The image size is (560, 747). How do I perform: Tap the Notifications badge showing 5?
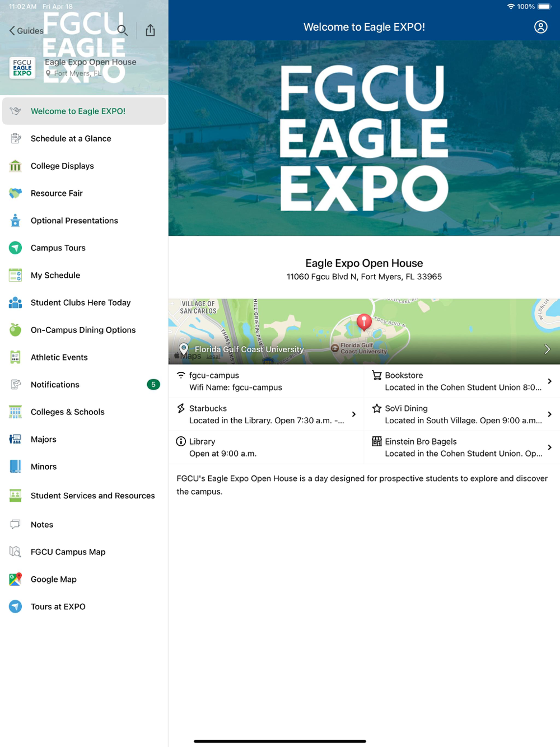tap(153, 385)
